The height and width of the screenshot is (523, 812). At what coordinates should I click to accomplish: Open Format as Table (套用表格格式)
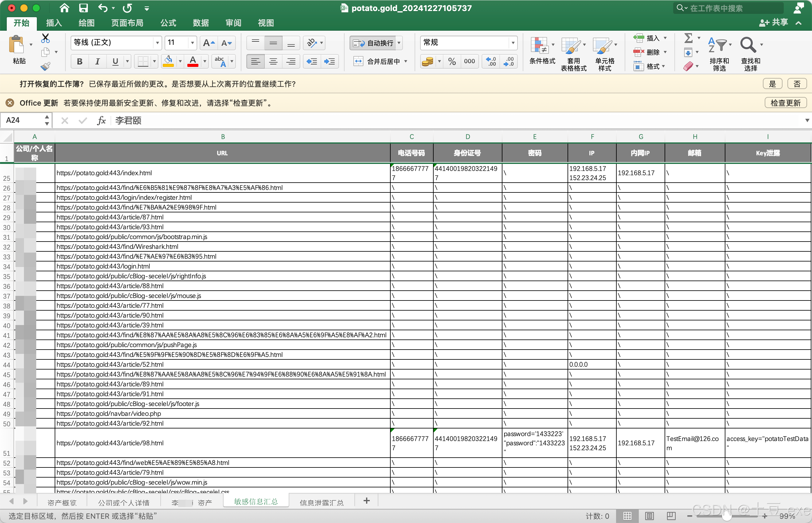click(x=573, y=54)
